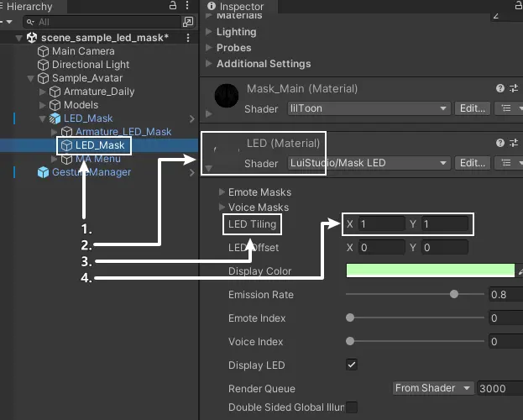The height and width of the screenshot is (420, 523).
Task: Click the Emote Index slider handle
Action: click(350, 318)
